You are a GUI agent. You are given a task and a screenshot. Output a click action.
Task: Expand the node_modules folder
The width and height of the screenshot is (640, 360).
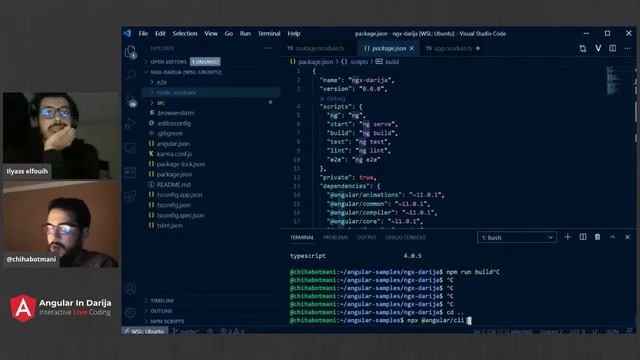(211, 93)
